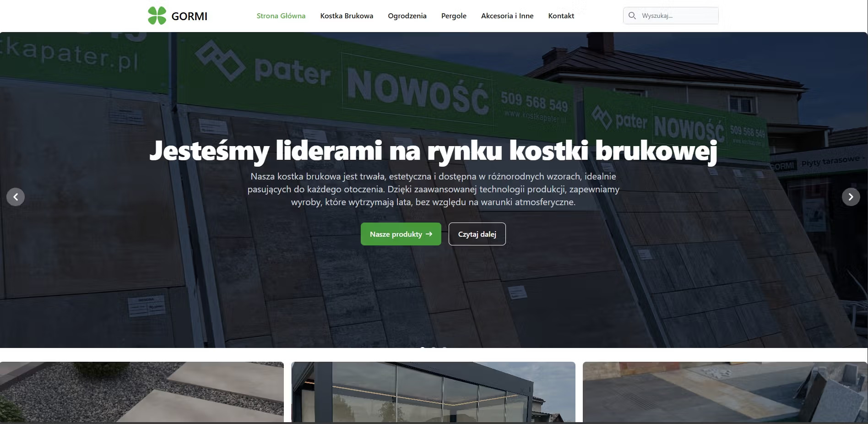The height and width of the screenshot is (424, 868).
Task: Open the granite paving thumbnail on right
Action: point(725,392)
